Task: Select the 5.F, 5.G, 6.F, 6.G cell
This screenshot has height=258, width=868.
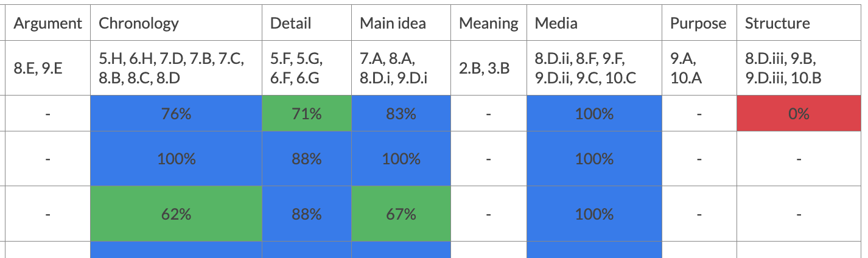Action: tap(307, 68)
